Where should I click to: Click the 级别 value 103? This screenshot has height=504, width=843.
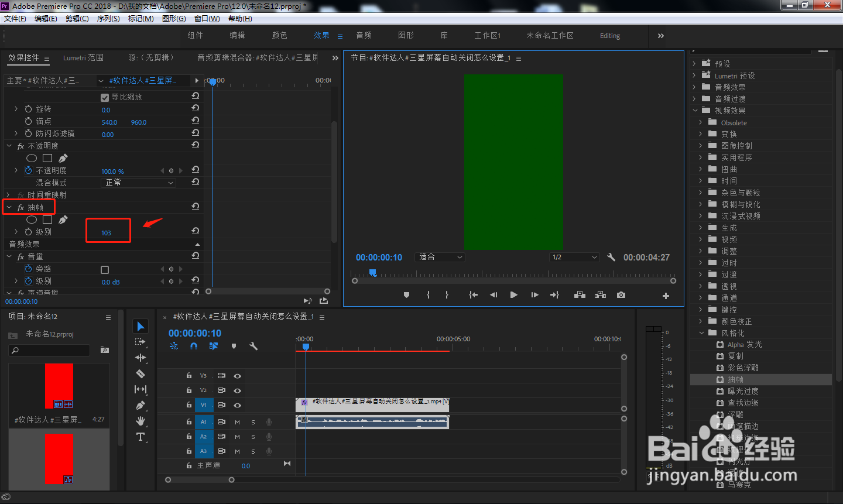(106, 233)
